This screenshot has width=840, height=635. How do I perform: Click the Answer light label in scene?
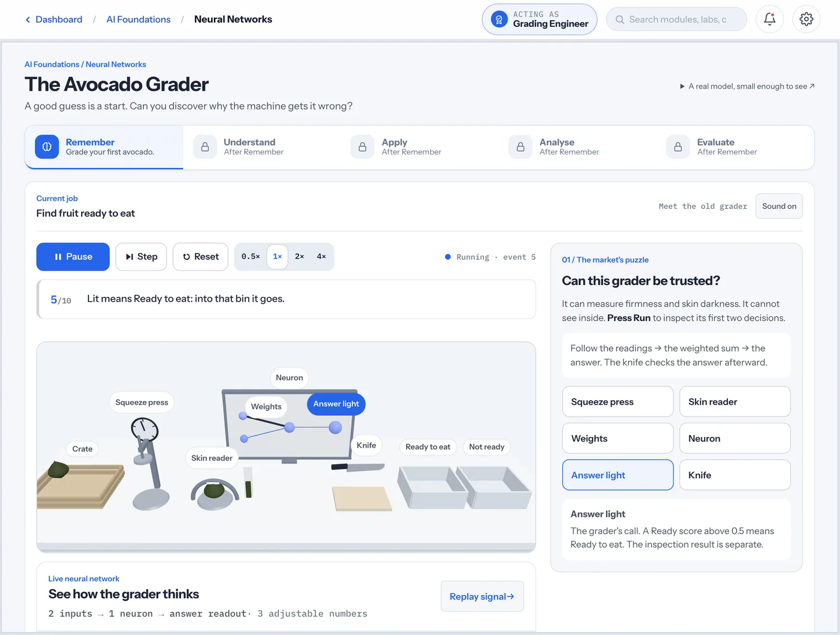click(x=336, y=404)
